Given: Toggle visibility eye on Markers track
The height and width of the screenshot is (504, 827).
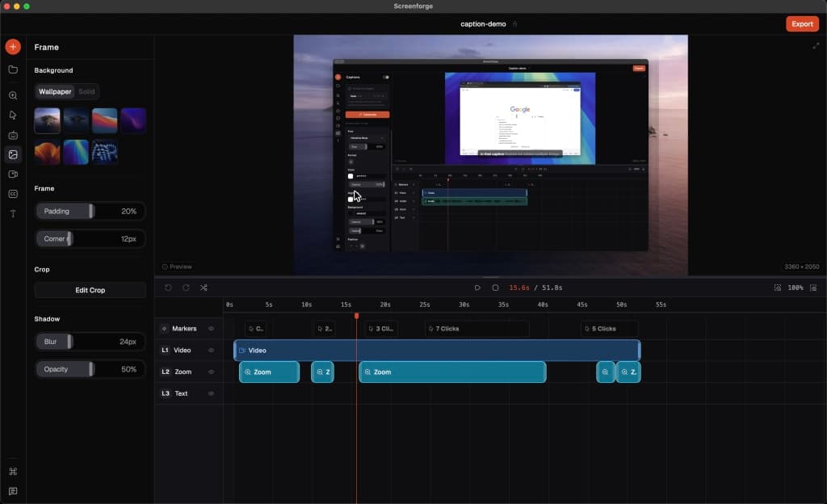Looking at the screenshot, I should [211, 329].
